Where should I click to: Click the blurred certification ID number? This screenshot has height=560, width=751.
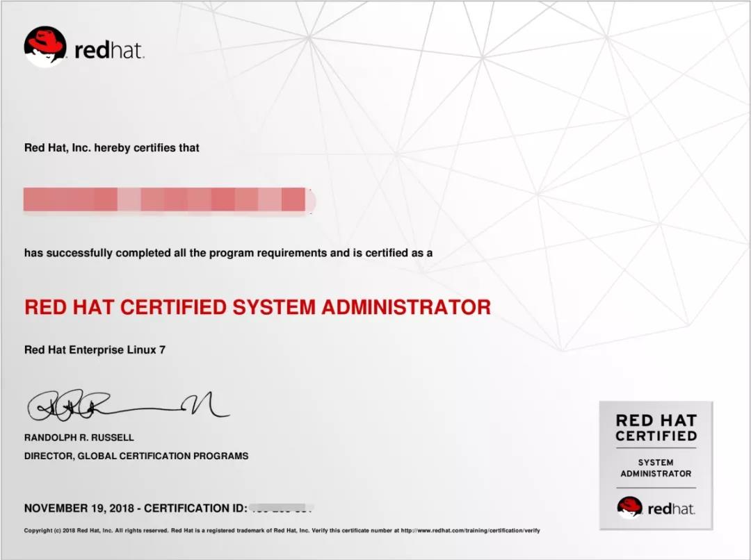pyautogui.click(x=282, y=509)
